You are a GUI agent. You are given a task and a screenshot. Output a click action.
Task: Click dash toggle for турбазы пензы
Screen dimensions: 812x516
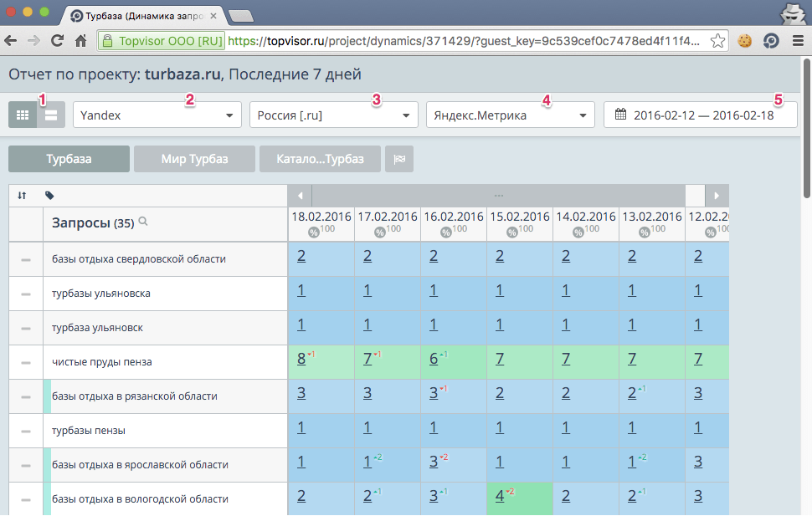pos(25,432)
